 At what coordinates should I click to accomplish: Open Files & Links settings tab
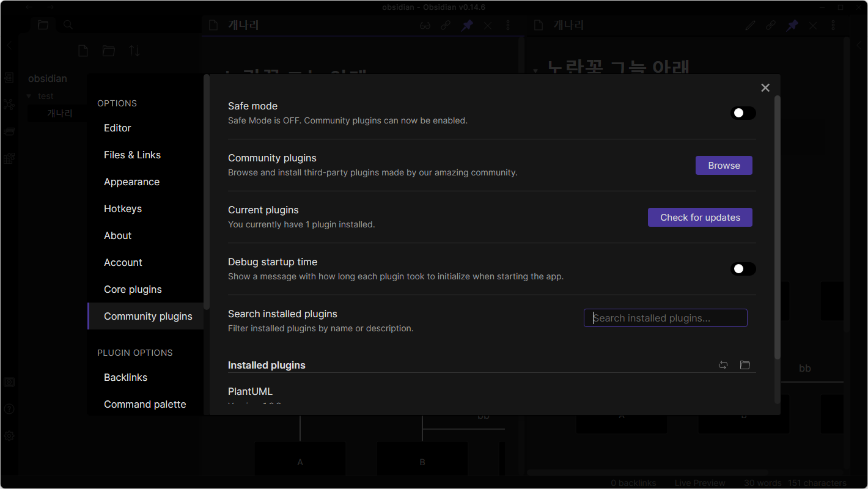pos(145,155)
